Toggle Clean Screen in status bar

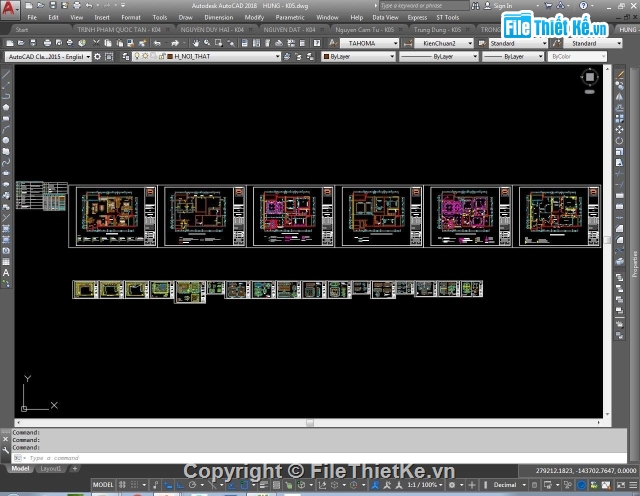(621, 485)
